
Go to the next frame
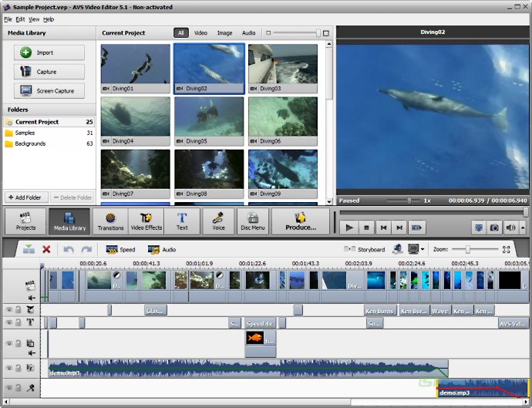(399, 228)
